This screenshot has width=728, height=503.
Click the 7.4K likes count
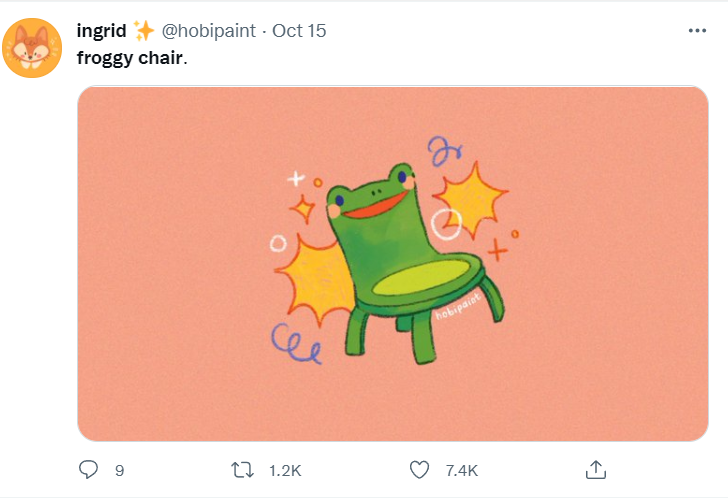pos(462,470)
